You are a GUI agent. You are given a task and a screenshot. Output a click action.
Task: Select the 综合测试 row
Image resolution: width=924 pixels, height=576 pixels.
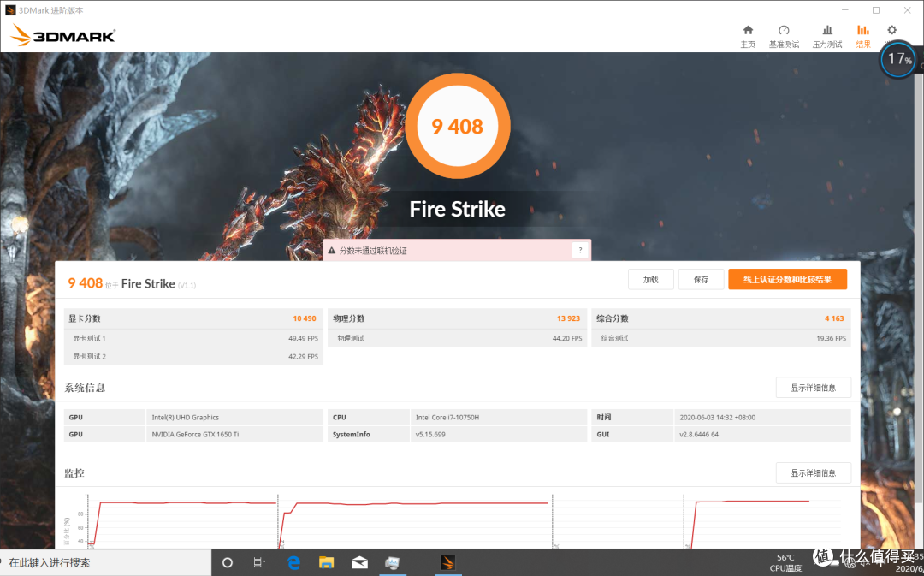721,338
